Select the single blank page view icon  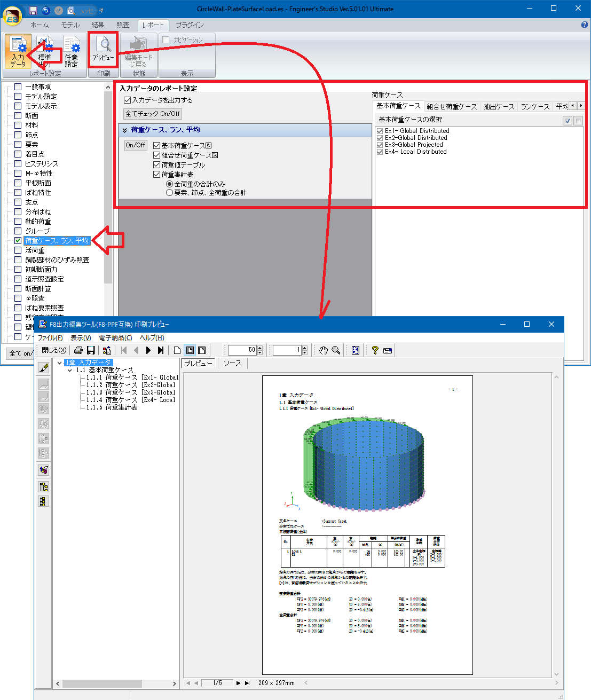tap(177, 350)
